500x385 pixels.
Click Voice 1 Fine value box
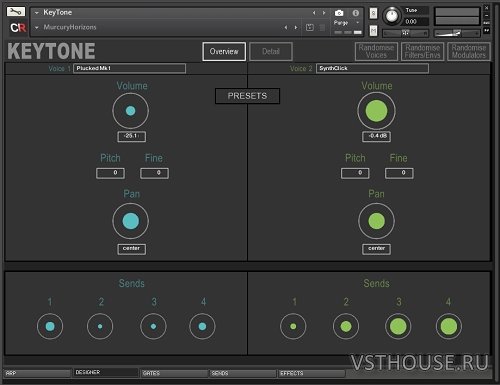pos(154,173)
